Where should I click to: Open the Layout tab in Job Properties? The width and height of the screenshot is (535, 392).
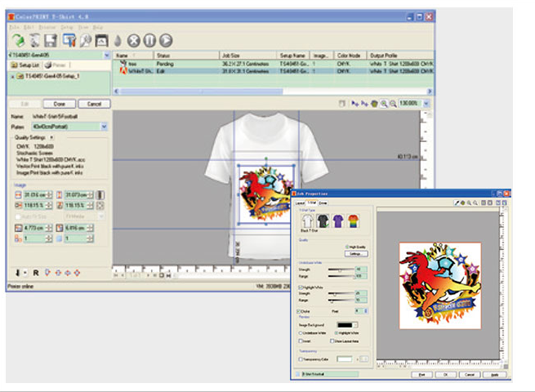(x=299, y=202)
